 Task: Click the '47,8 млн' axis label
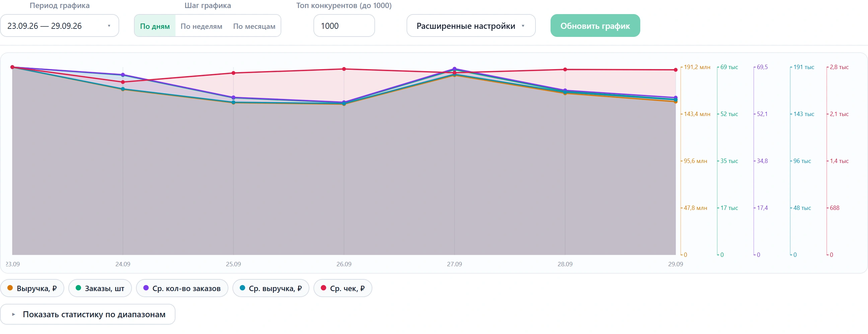pyautogui.click(x=696, y=208)
